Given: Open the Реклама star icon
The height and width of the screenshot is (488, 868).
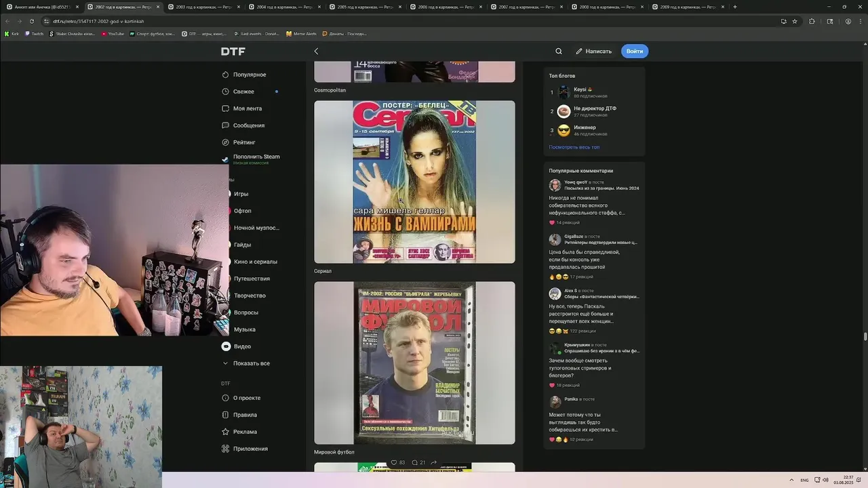Looking at the screenshot, I should tap(226, 432).
